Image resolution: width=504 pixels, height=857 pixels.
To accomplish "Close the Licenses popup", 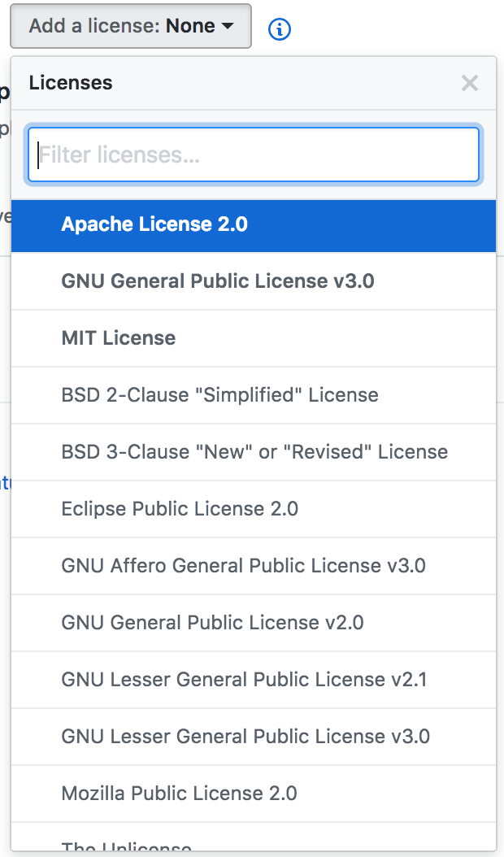I will tap(470, 83).
